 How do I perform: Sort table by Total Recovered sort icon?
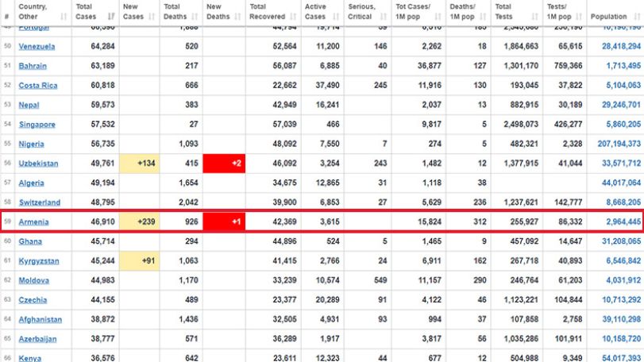pyautogui.click(x=293, y=17)
